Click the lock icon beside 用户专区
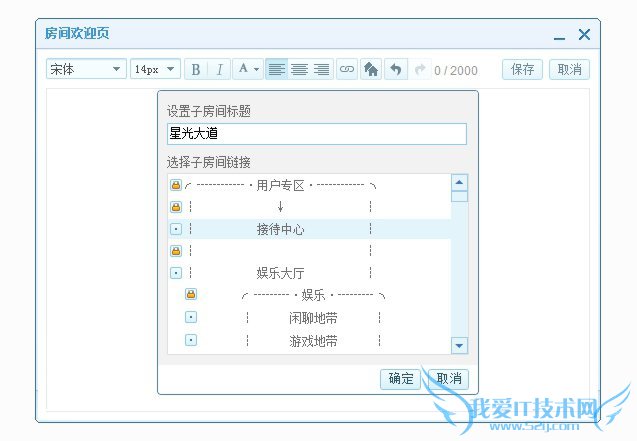 [x=176, y=185]
